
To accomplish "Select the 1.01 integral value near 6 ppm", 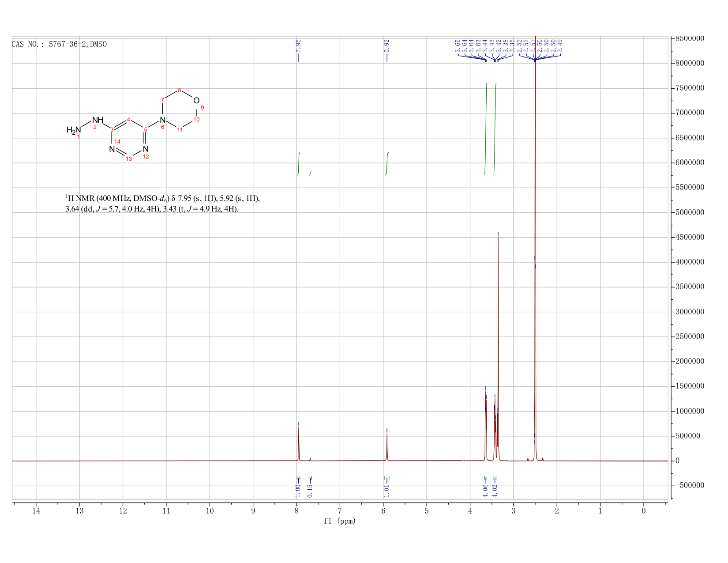I will [x=387, y=490].
